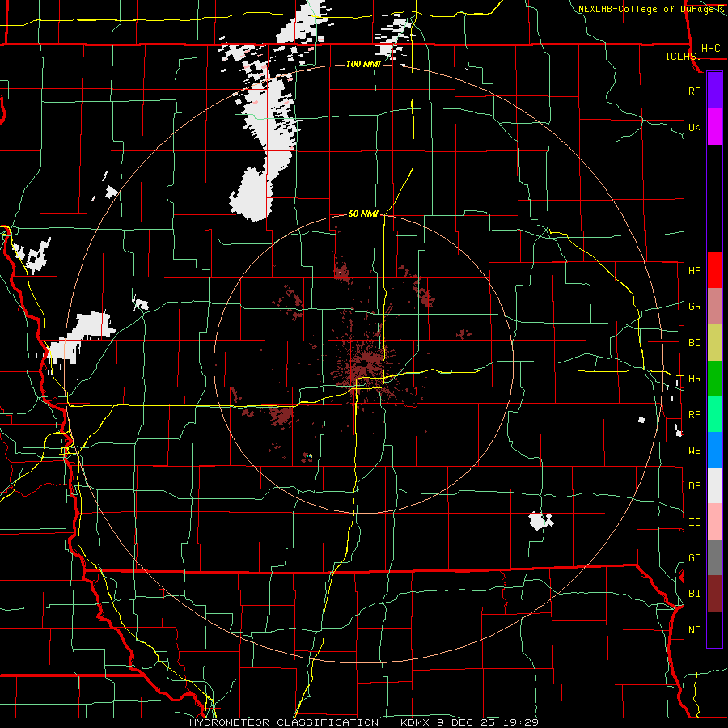Click the 'RF' legend label
The width and height of the screenshot is (728, 728).
[694, 91]
